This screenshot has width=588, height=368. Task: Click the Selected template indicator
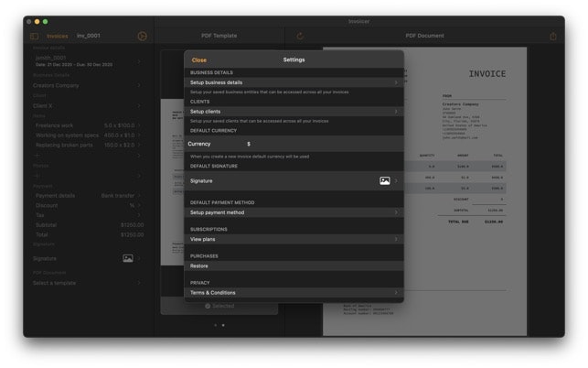click(x=219, y=306)
